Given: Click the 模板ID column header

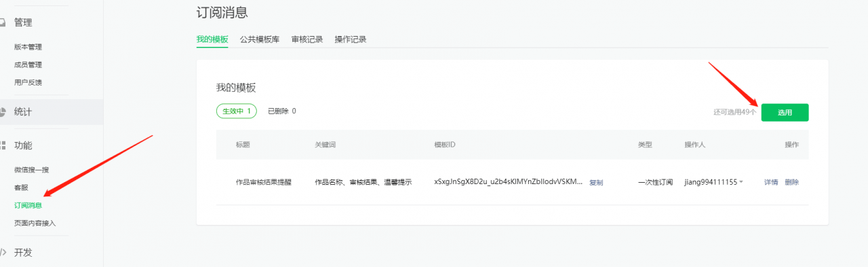Looking at the screenshot, I should pyautogui.click(x=444, y=145).
